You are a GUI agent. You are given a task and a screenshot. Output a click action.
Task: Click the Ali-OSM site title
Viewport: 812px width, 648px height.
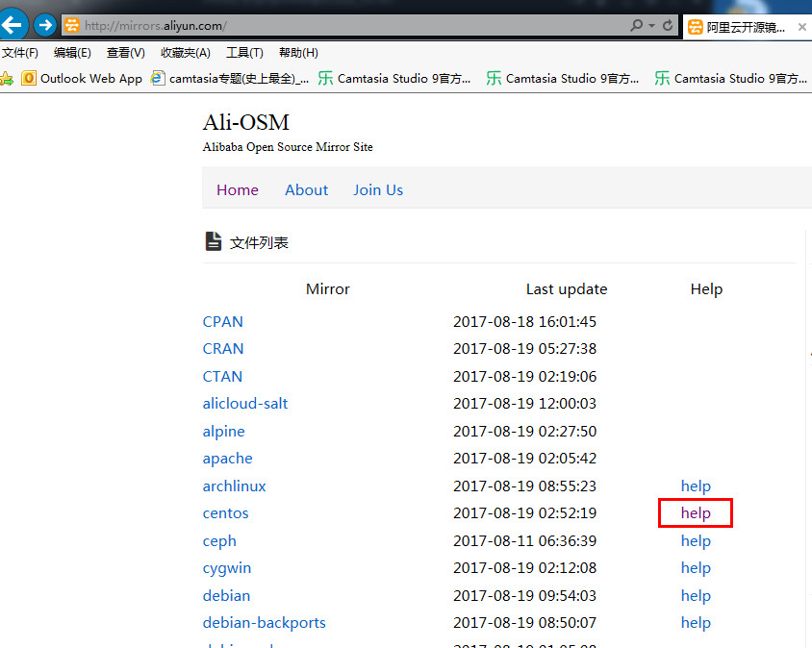point(246,123)
